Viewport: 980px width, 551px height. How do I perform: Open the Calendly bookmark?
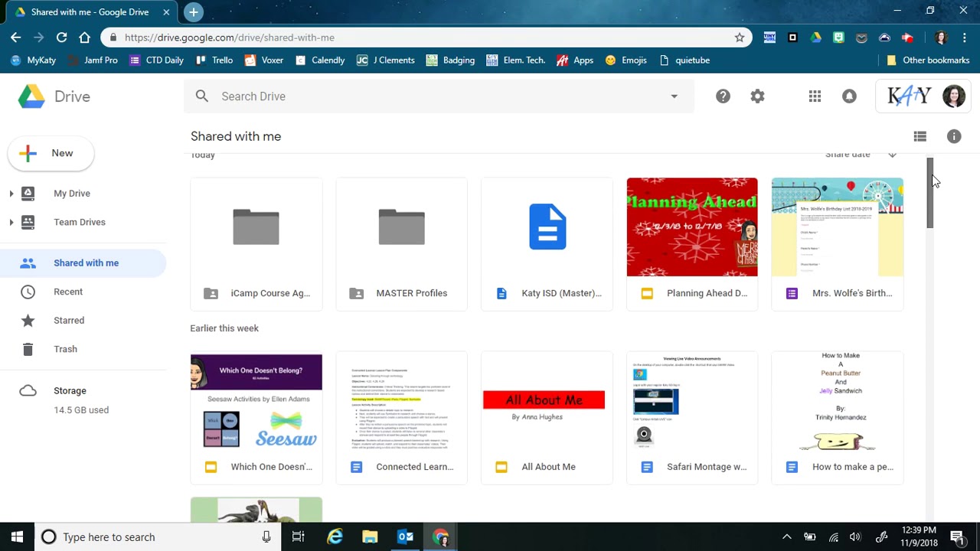click(x=319, y=60)
